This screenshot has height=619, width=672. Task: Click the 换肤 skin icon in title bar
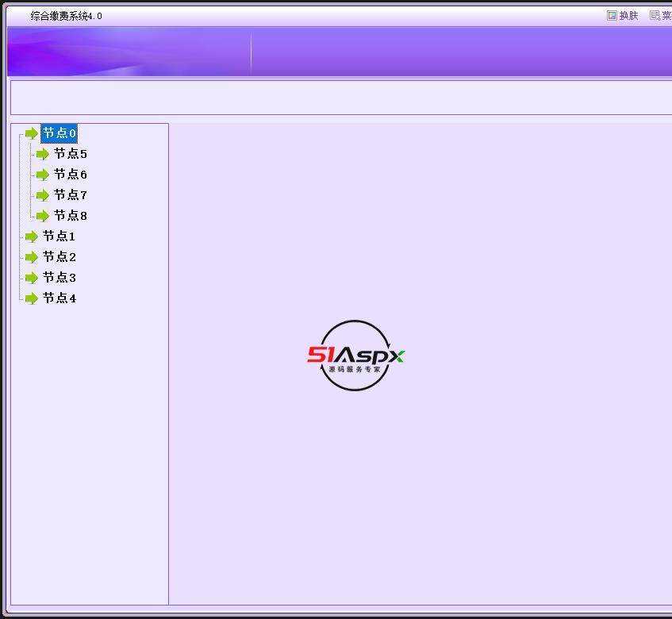[612, 16]
